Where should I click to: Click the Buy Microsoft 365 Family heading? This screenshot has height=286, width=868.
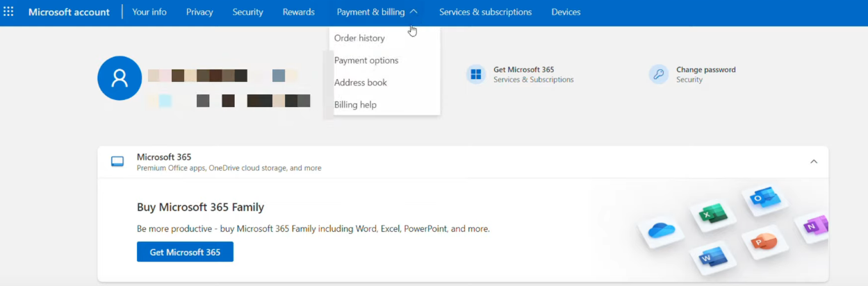pos(200,207)
